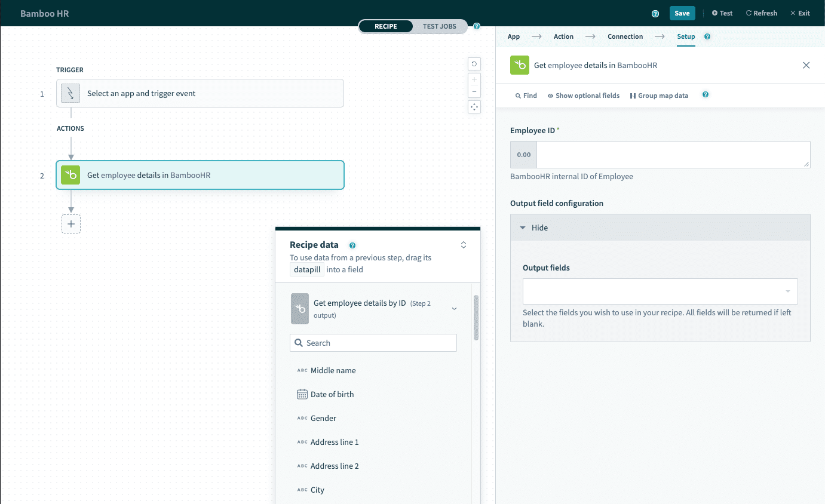
Task: Click the zoom-in control on the canvas
Action: 474,78
